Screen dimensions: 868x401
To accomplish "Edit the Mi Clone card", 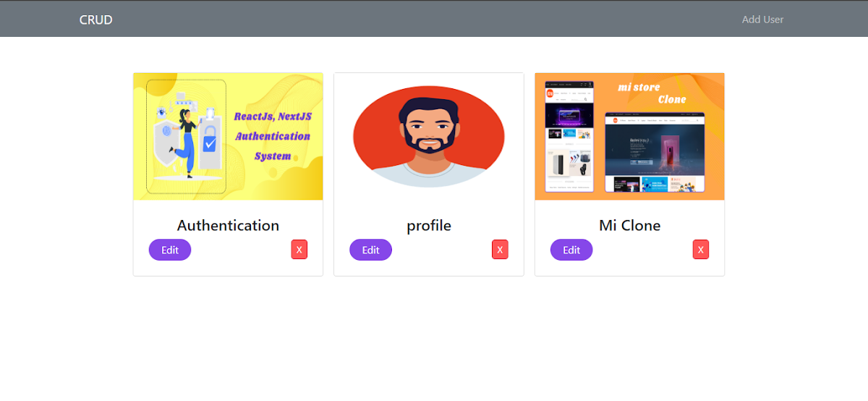I will (x=571, y=250).
